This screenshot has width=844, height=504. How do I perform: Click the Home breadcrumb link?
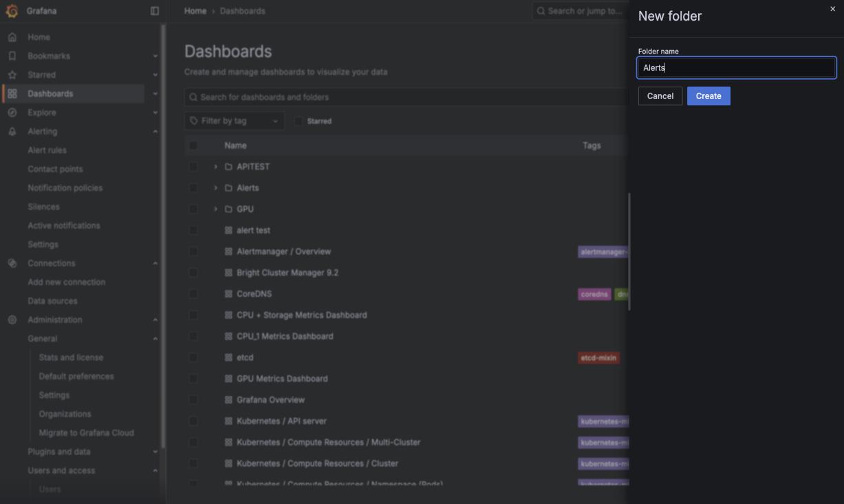[195, 11]
